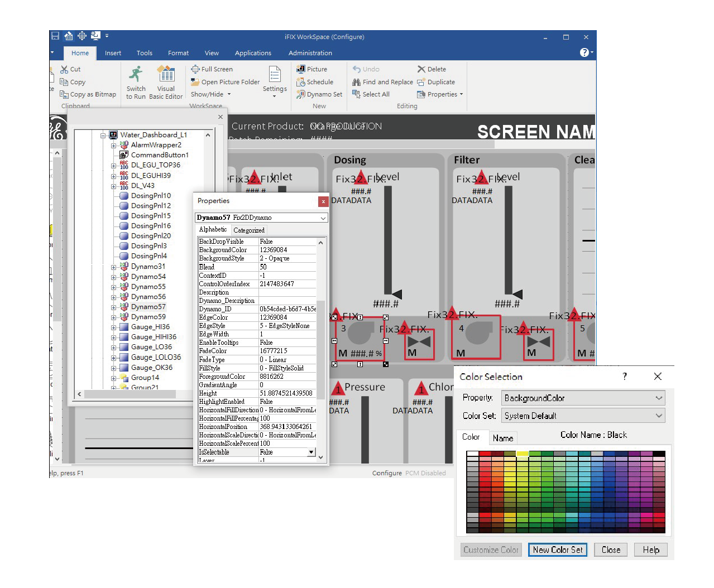The image size is (714, 588).
Task: Open the Applications ribbon tab
Action: pos(253,53)
